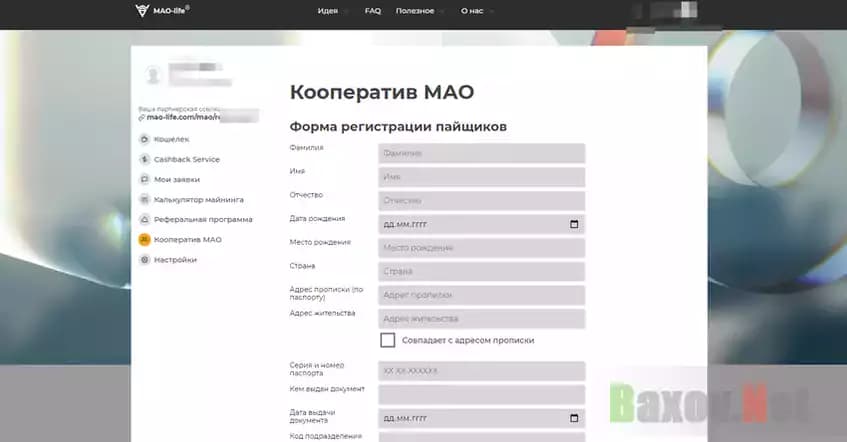
Task: Click the Кем выдан документ label
Action: [x=327, y=389]
